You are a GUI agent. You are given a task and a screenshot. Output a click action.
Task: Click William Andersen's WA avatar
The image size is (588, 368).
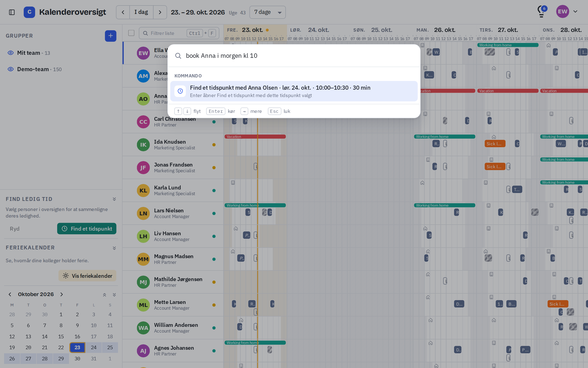pyautogui.click(x=143, y=328)
